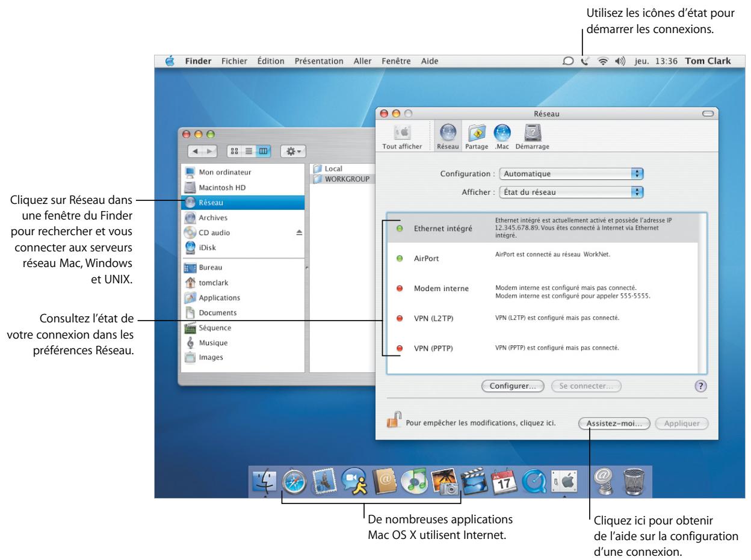The height and width of the screenshot is (560, 751).
Task: Select the Local folder in Finder column
Action: tap(342, 170)
